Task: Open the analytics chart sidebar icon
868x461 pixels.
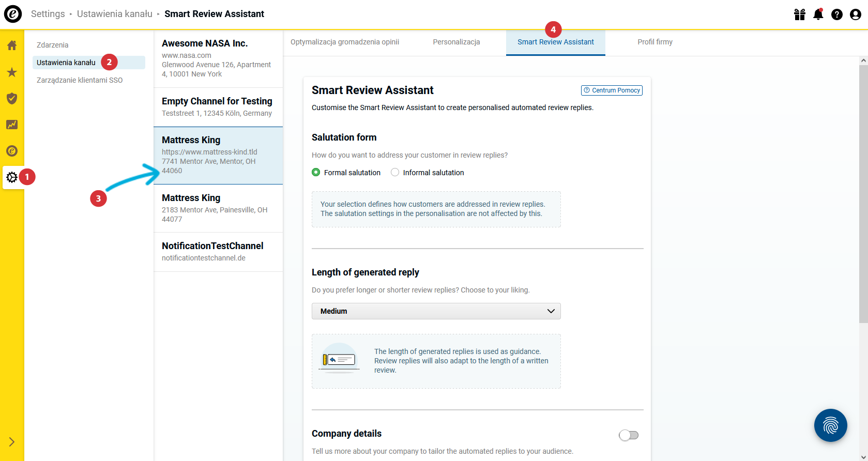Action: pos(12,125)
